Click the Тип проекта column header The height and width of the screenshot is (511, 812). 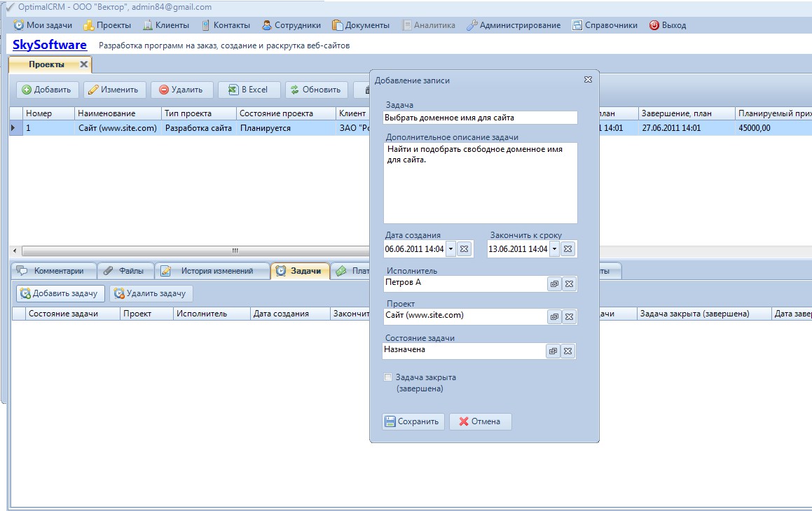(198, 113)
